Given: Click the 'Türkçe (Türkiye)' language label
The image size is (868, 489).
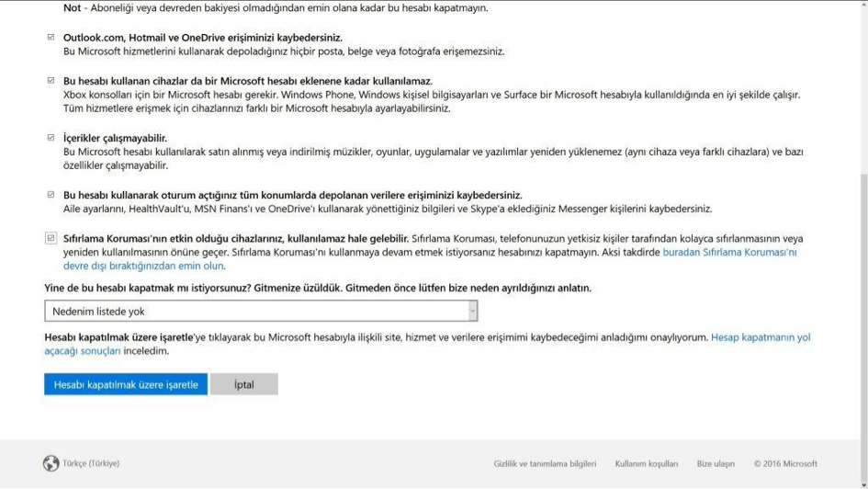Looking at the screenshot, I should pos(91,463).
